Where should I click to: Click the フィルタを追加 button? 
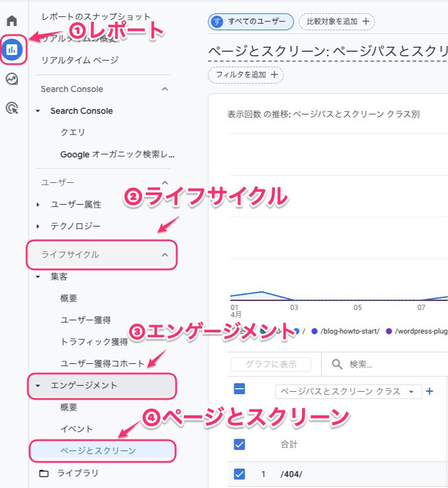coord(245,74)
